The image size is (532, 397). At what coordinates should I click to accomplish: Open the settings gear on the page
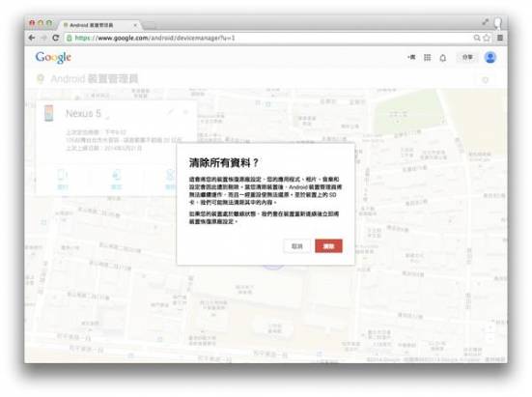click(486, 80)
